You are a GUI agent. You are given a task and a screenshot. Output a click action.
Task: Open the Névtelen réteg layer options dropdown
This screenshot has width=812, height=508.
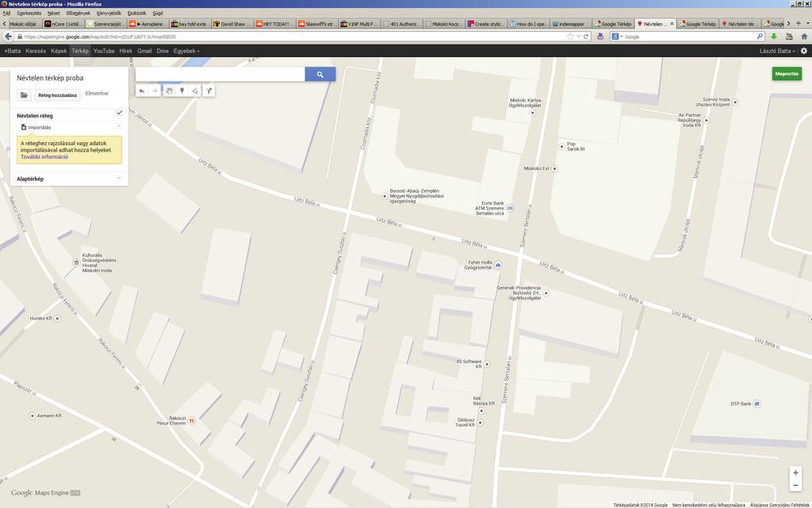(119, 126)
